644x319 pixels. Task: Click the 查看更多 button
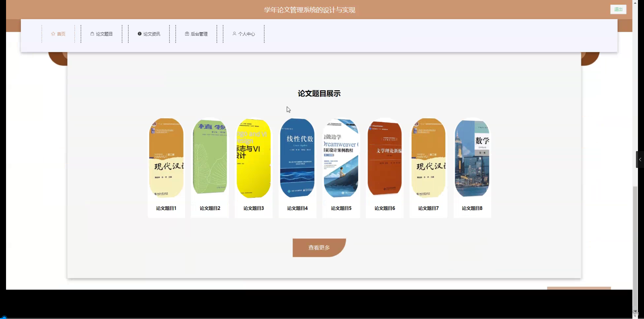(319, 248)
